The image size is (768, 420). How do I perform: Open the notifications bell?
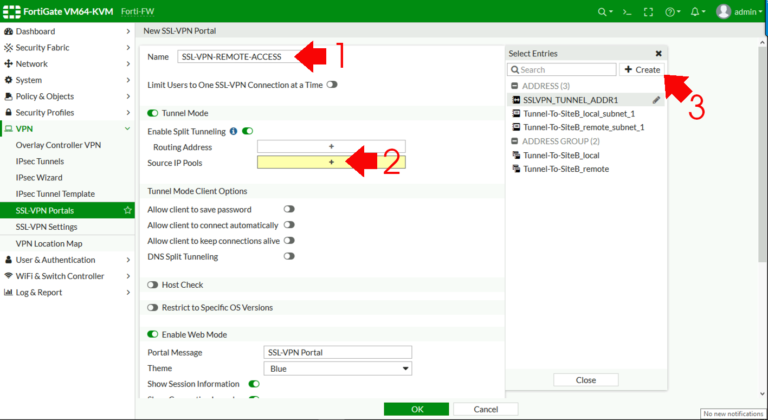click(x=697, y=12)
